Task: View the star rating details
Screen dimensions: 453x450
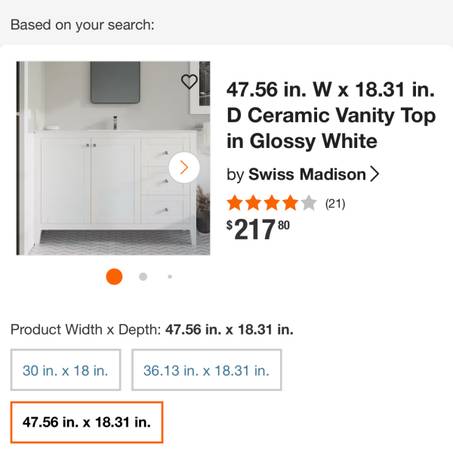Action: (x=272, y=203)
